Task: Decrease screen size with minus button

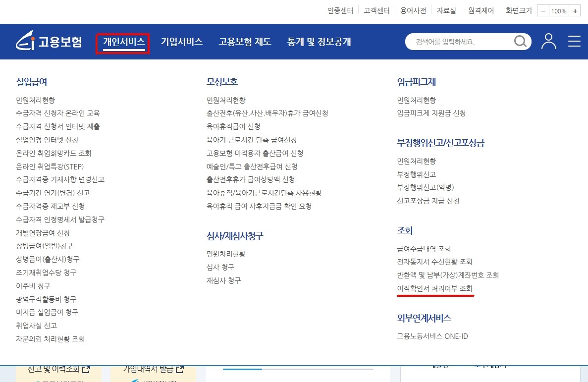Action: [543, 11]
